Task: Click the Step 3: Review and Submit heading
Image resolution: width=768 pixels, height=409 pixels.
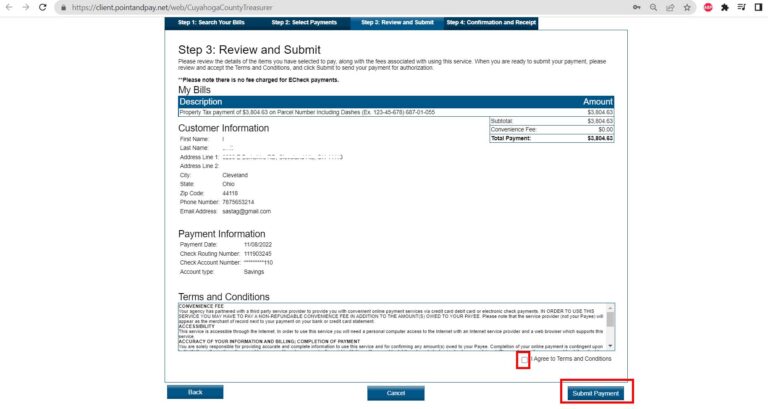Action: [249, 50]
